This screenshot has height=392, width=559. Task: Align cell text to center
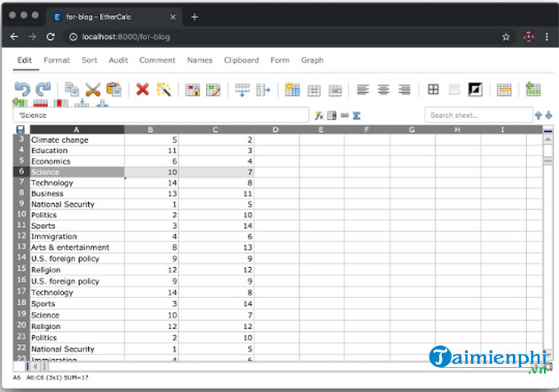[x=383, y=89]
